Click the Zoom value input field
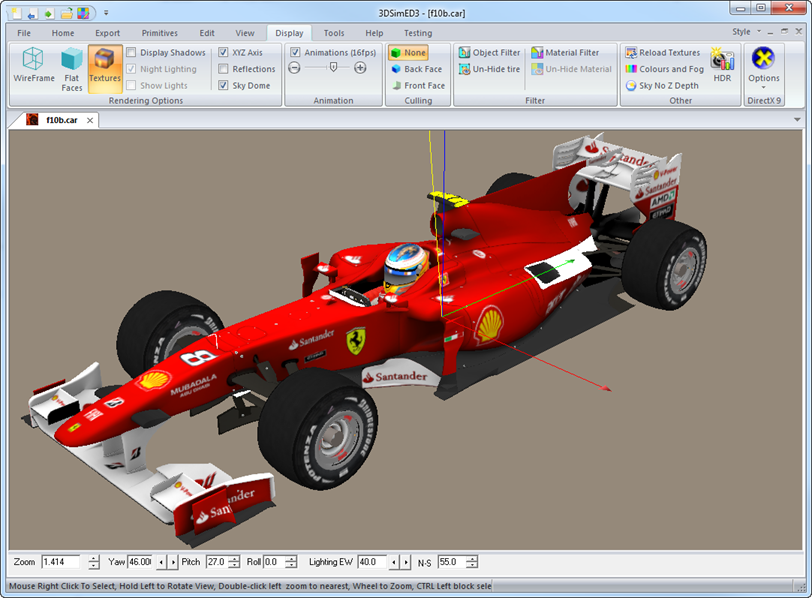 (61, 562)
